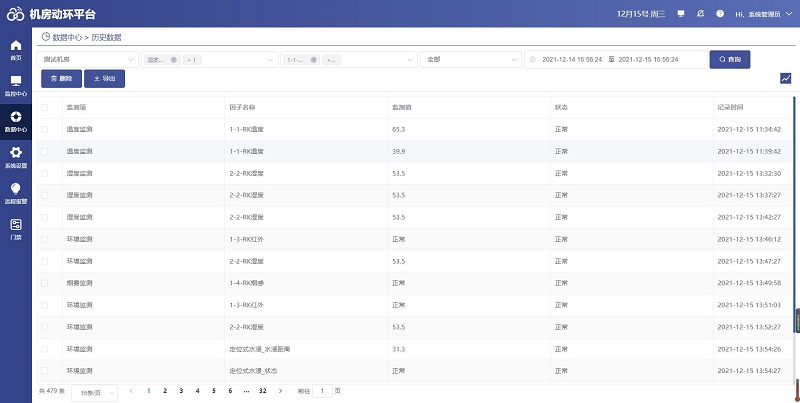
Task: Expand the monitor-item multi-select dropdown
Action: (x=270, y=60)
